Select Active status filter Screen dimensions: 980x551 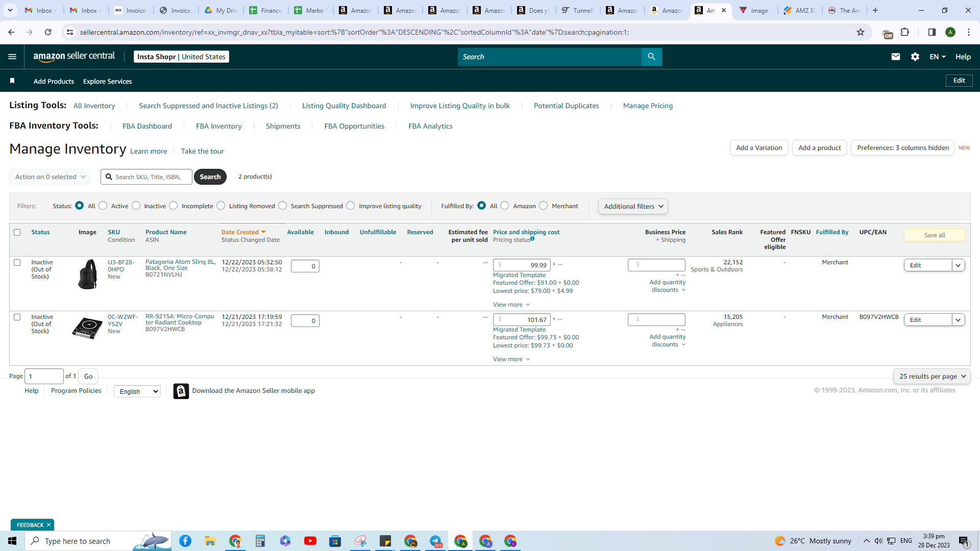(103, 206)
